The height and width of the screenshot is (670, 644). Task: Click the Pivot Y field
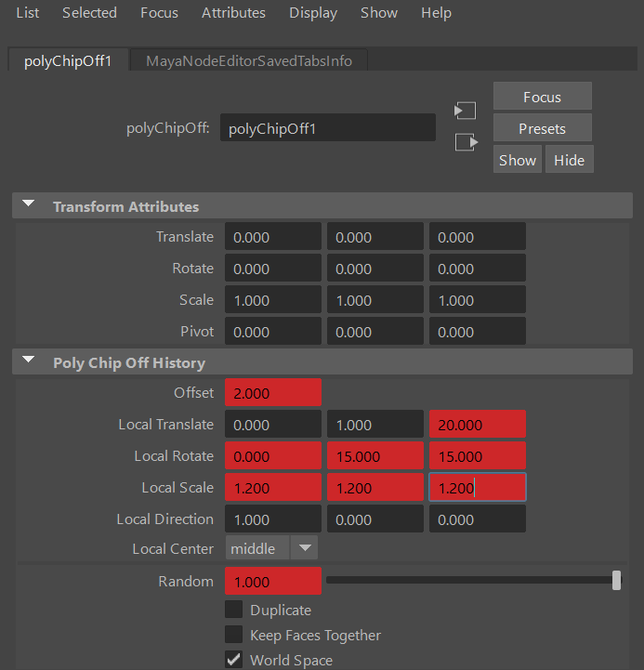pos(375,331)
